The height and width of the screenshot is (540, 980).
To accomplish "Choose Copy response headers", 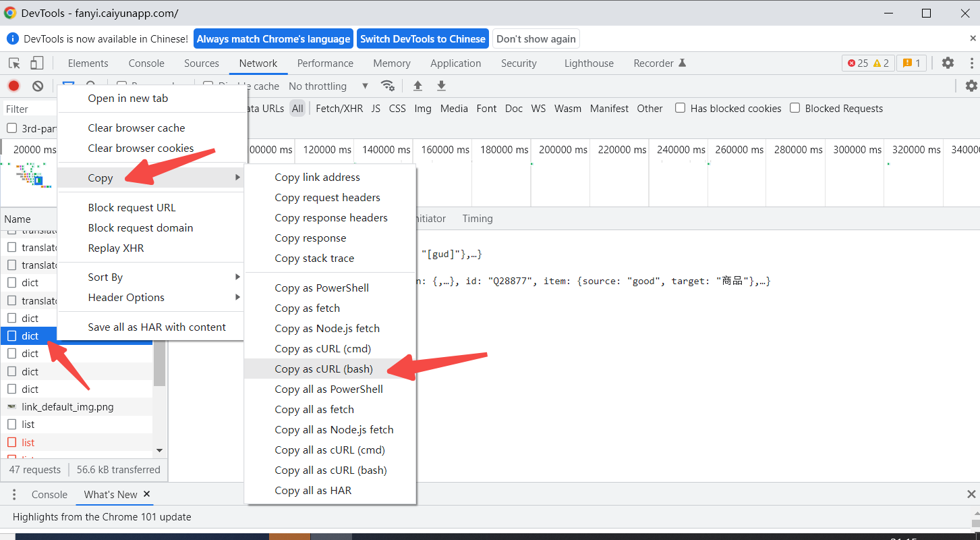I will click(330, 218).
